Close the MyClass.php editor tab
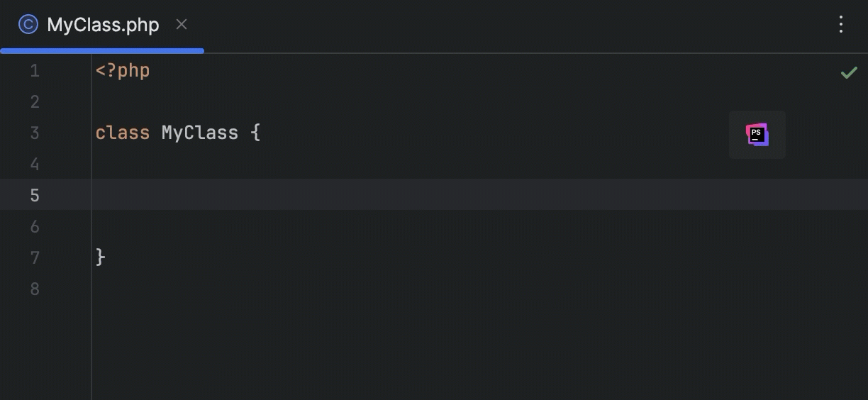Screen dimensions: 868x400 click(182, 25)
